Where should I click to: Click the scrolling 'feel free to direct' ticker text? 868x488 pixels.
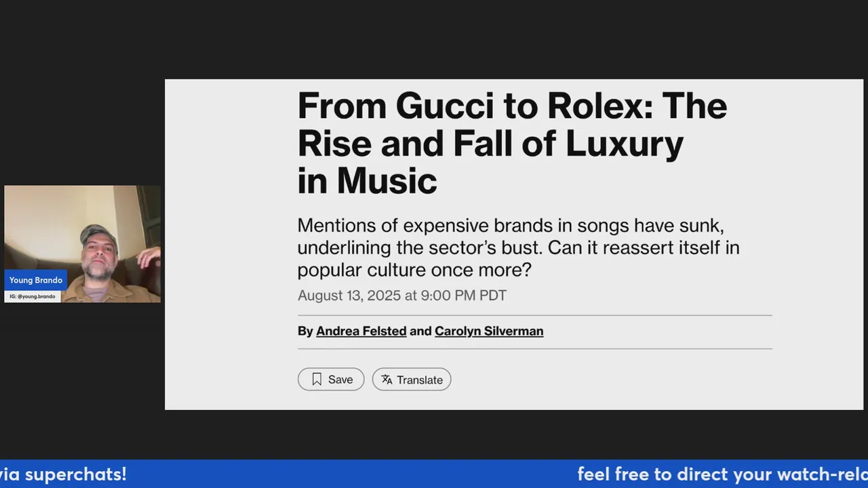click(x=722, y=474)
